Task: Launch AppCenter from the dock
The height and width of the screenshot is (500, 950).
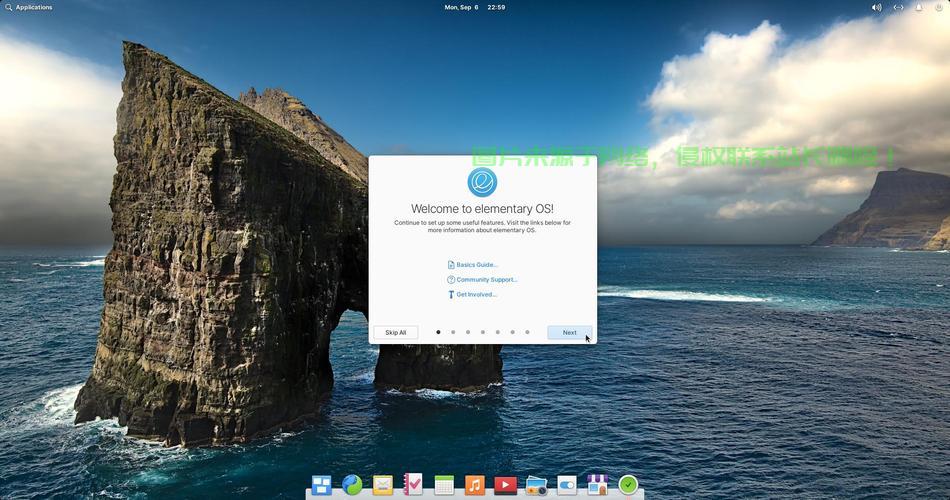Action: [597, 485]
